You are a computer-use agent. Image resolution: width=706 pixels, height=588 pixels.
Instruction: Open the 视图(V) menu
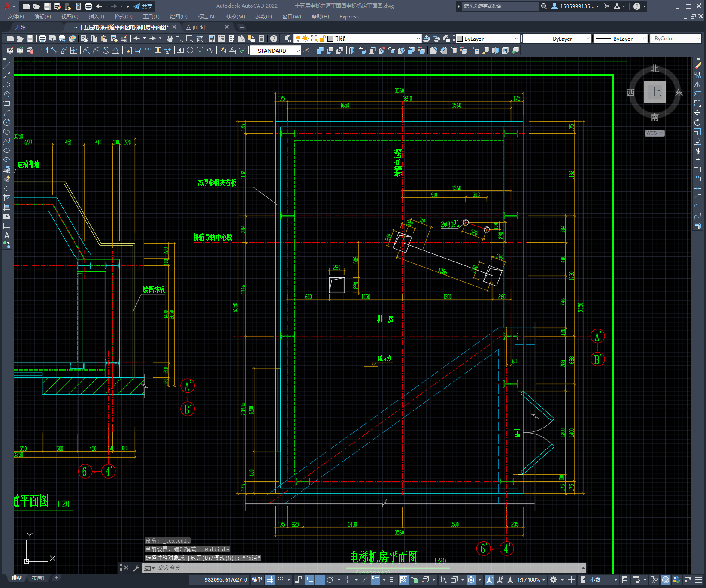tap(70, 17)
